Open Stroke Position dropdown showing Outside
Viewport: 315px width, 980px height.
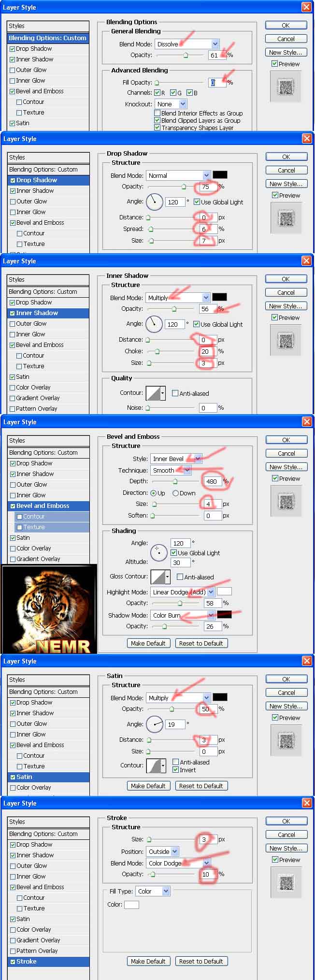pos(163,851)
